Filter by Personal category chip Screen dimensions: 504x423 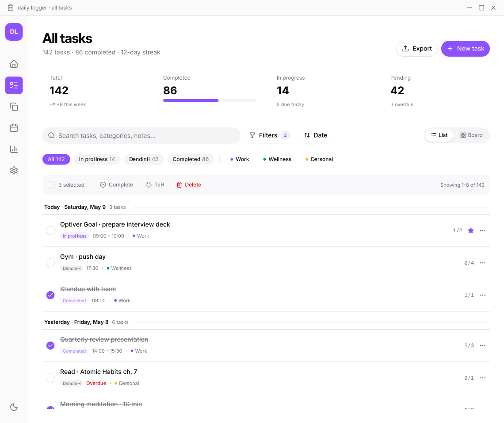tap(319, 159)
